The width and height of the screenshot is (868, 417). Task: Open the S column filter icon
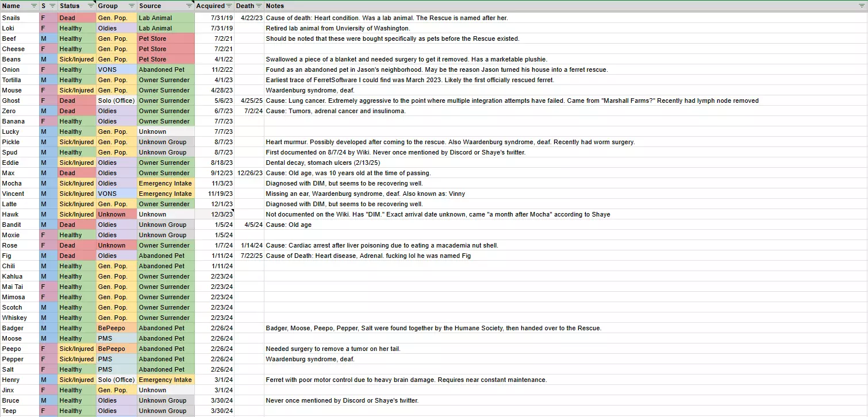tap(52, 6)
